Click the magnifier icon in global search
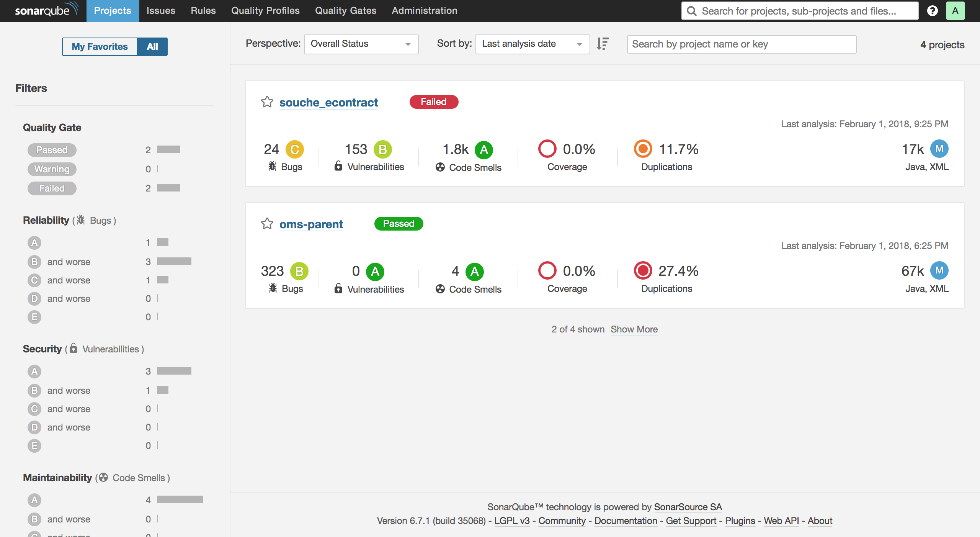 (691, 11)
